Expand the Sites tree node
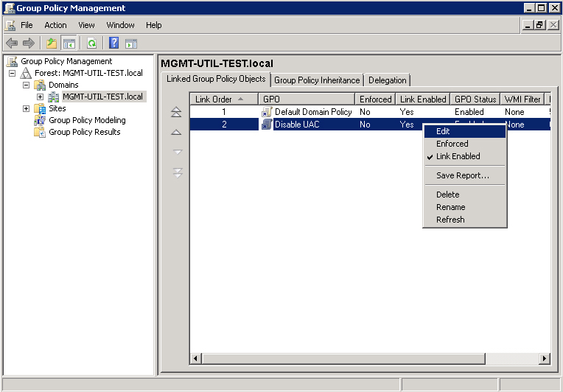 27,109
